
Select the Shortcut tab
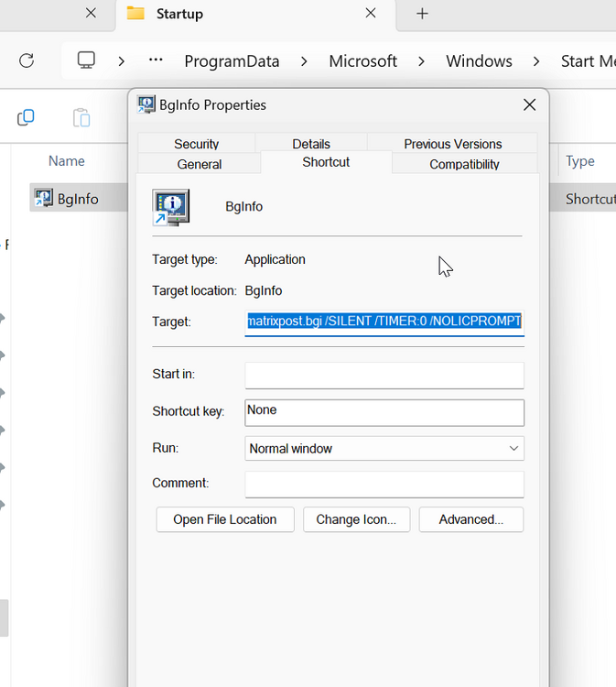click(x=326, y=162)
